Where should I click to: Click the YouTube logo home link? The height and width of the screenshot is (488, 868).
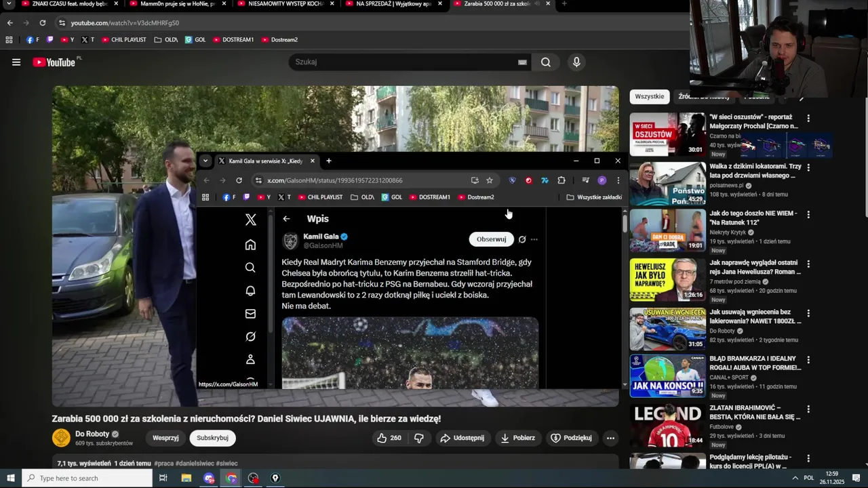tap(54, 62)
